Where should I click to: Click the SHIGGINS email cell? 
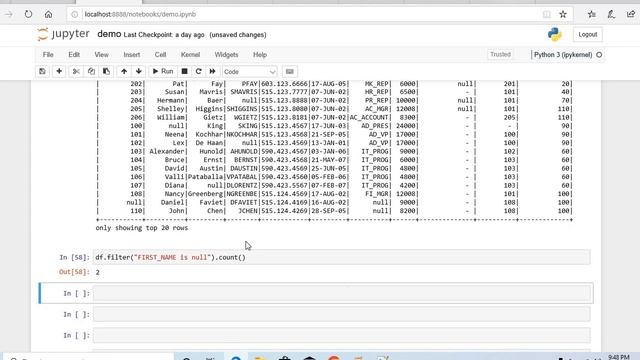tap(242, 109)
